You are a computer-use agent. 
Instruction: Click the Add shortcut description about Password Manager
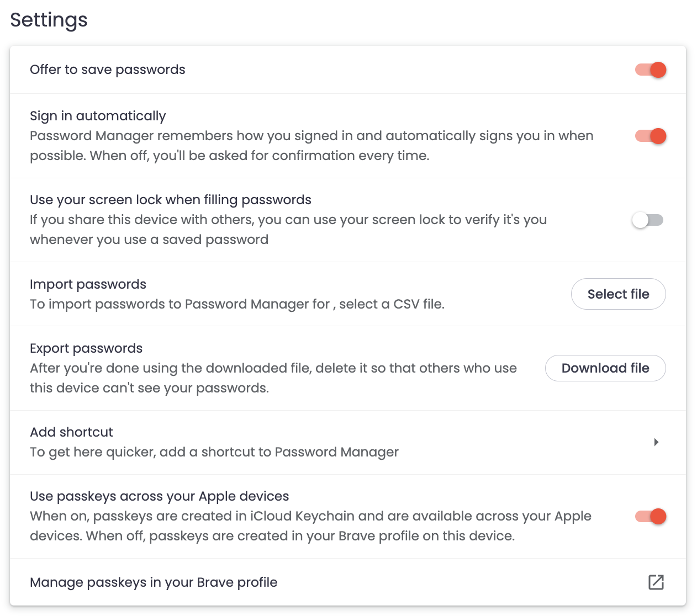coord(214,452)
